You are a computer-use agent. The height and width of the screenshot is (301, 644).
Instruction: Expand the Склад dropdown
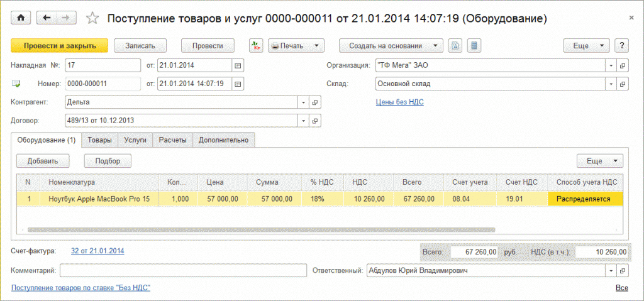pos(611,84)
